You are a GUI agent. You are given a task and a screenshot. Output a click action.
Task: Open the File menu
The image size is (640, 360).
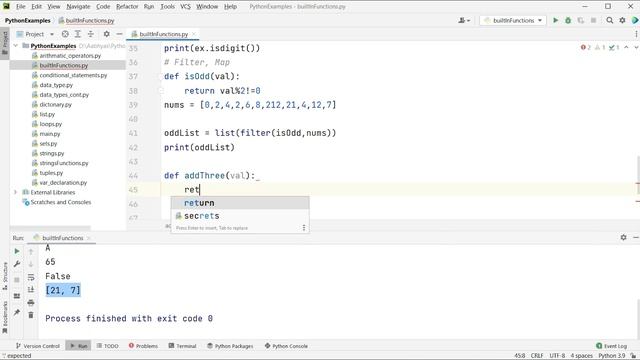click(20, 7)
